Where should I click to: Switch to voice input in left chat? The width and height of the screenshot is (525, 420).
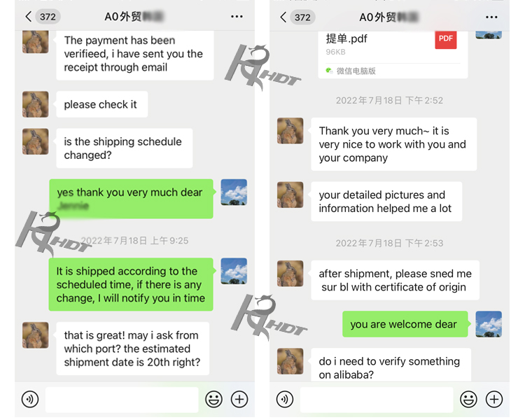point(30,399)
